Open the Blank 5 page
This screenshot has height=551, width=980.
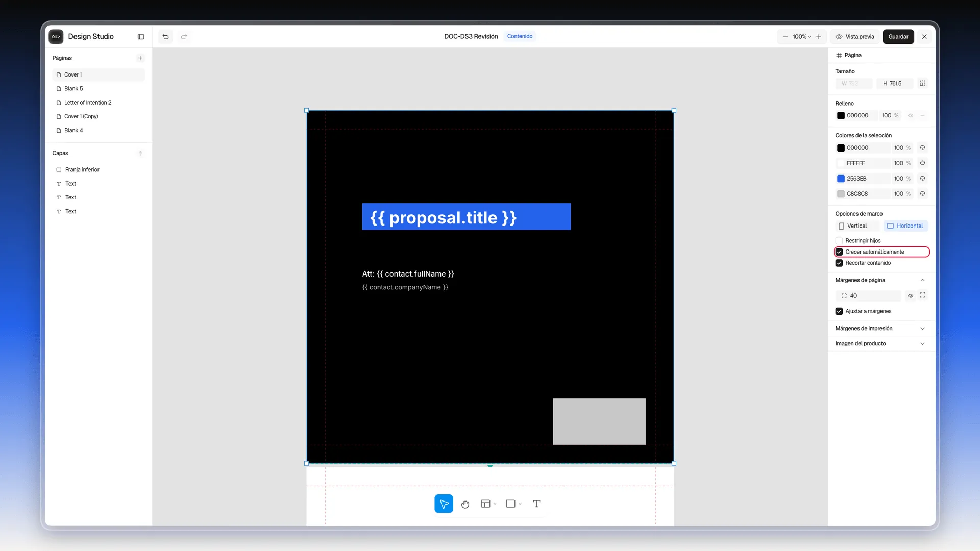tap(99, 89)
